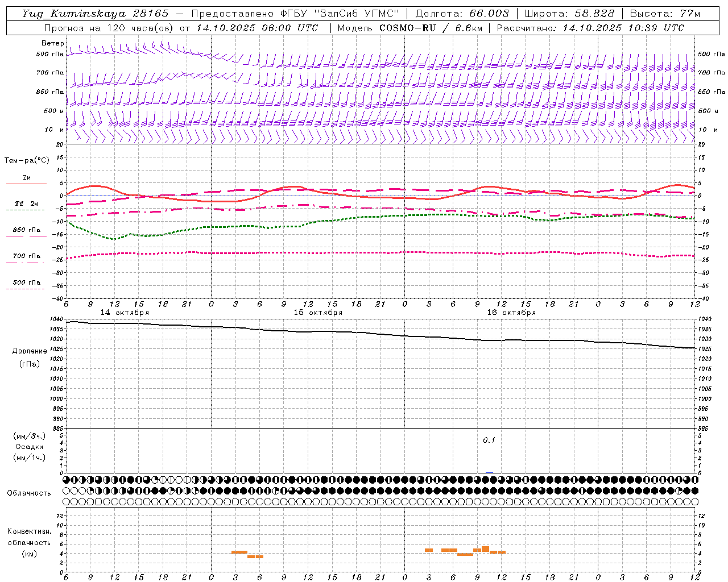Click the Td 2м legend label
This screenshot has width=728, height=582.
click(26, 203)
